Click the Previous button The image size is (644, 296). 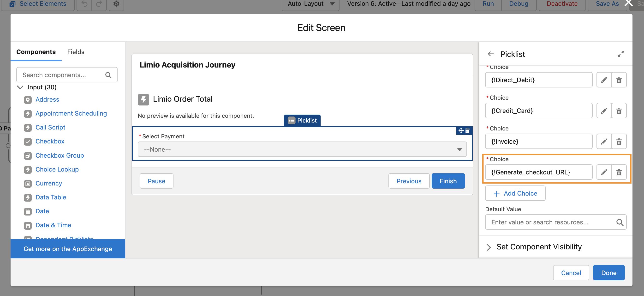(x=409, y=181)
